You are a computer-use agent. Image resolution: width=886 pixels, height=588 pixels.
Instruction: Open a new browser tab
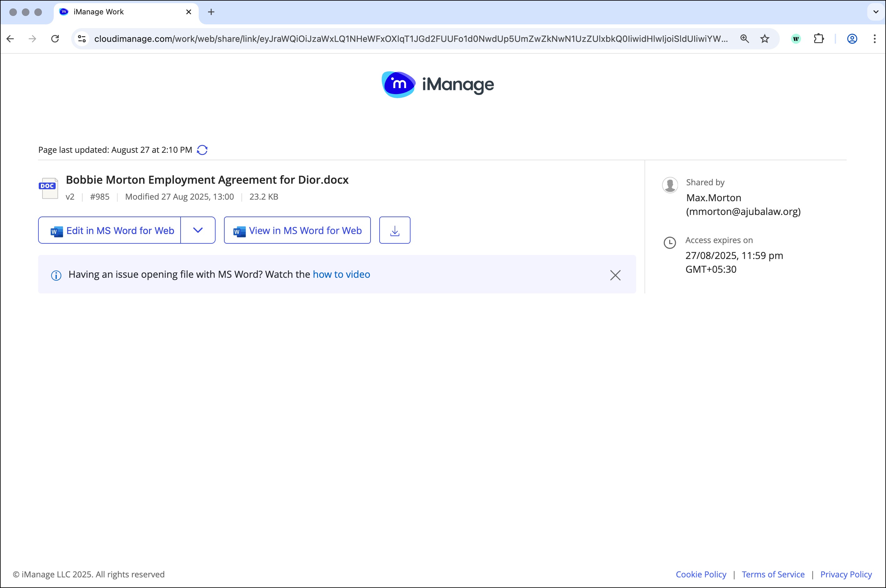click(x=211, y=12)
